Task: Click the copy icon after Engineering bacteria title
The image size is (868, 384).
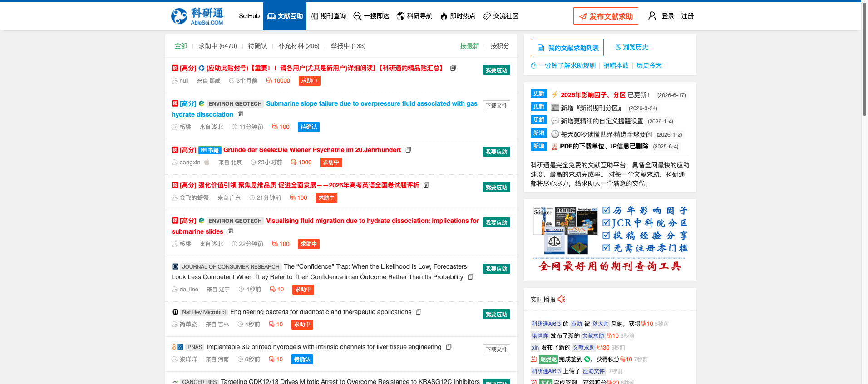Action: [x=419, y=312]
